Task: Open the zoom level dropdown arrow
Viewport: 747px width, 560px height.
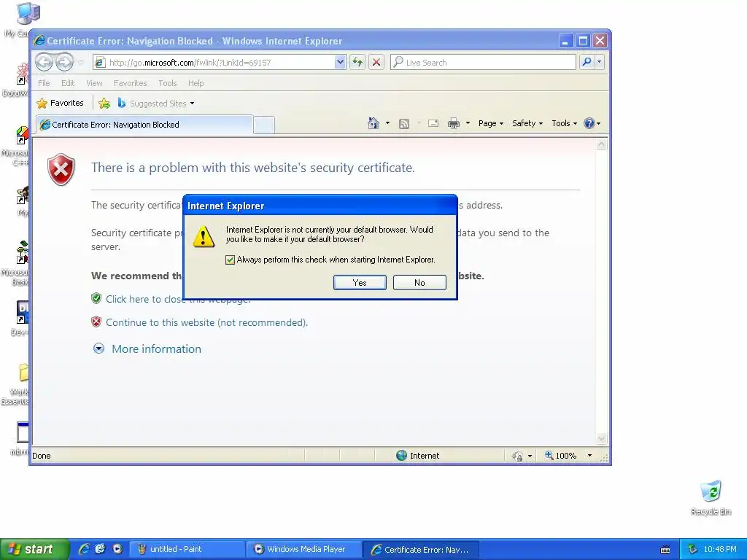Action: point(589,456)
